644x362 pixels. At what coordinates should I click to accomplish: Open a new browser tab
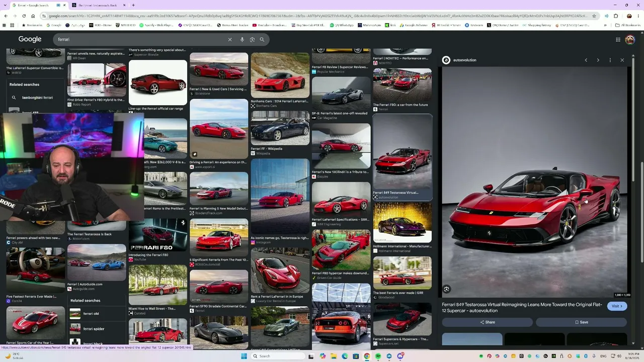(x=133, y=5)
